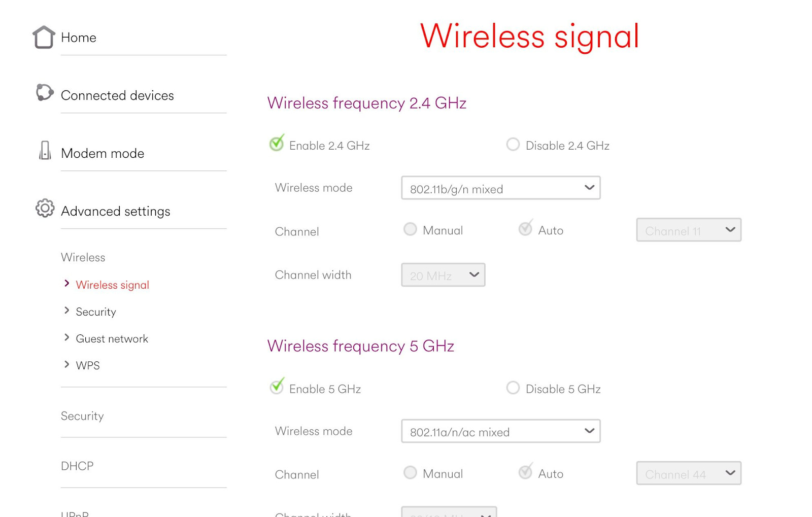Click the red arrow beside Wireless signal
This screenshot has height=517, width=812.
click(66, 284)
